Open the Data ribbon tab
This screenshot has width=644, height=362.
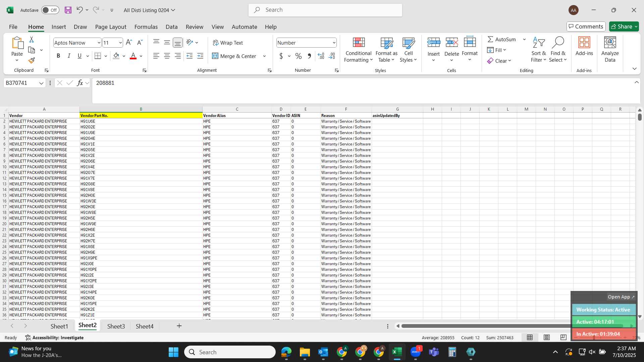tap(171, 27)
